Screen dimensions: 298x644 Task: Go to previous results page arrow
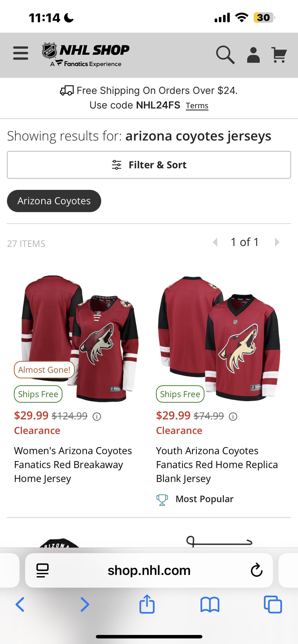tap(215, 242)
